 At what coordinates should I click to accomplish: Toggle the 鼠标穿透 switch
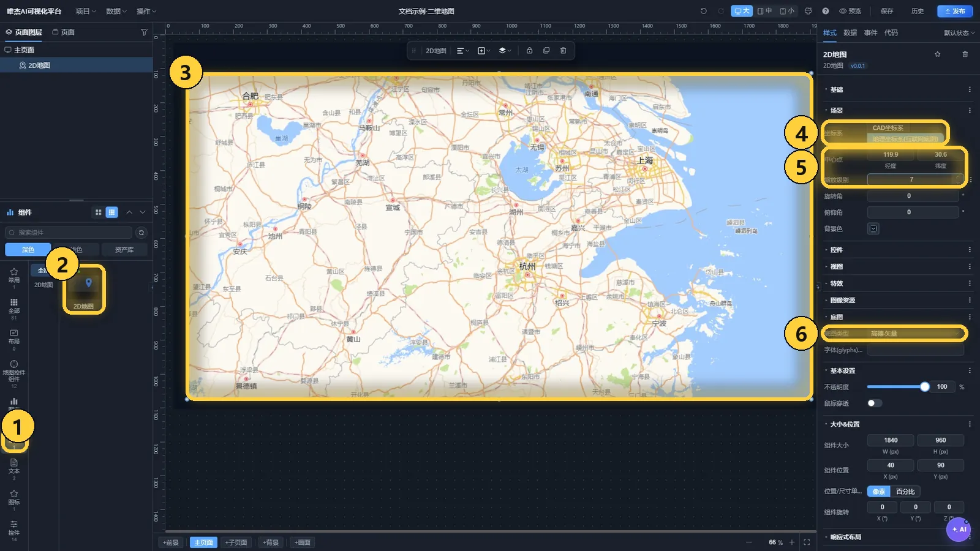point(875,403)
